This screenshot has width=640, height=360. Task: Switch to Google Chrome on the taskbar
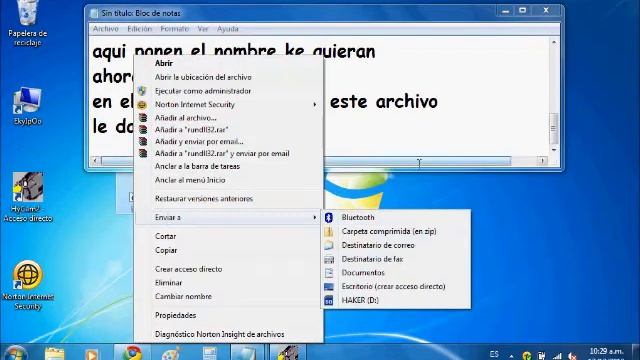pyautogui.click(x=133, y=353)
